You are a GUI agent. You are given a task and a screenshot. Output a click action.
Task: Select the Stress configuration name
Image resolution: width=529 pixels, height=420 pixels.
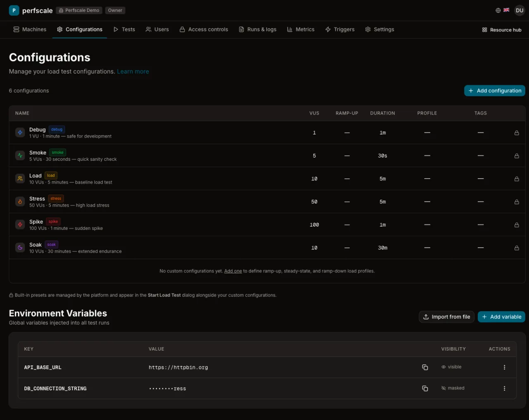coord(37,199)
